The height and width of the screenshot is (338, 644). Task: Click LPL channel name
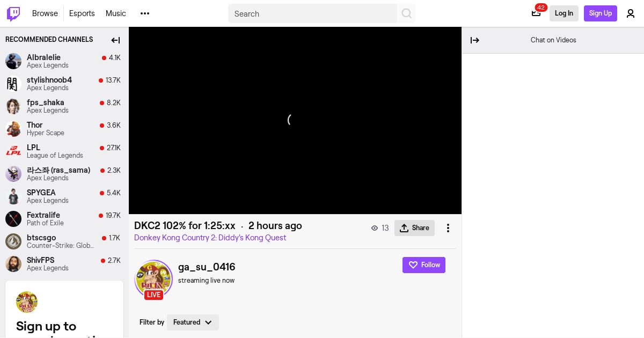(x=33, y=148)
